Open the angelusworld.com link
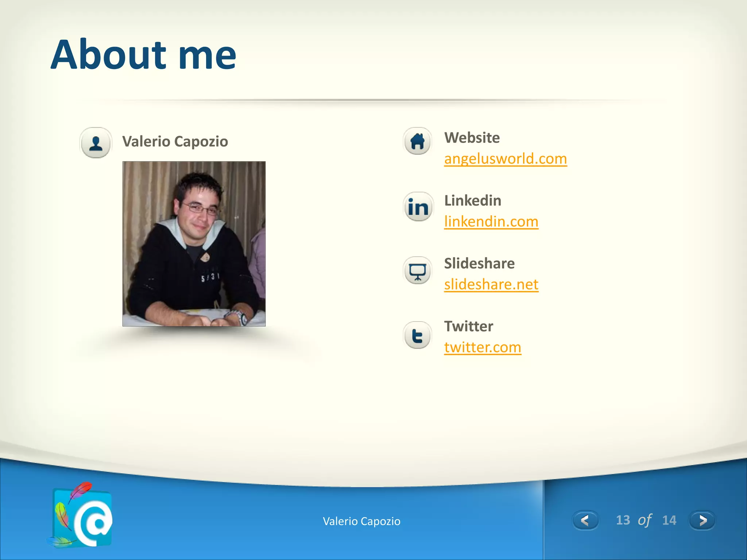 tap(506, 159)
